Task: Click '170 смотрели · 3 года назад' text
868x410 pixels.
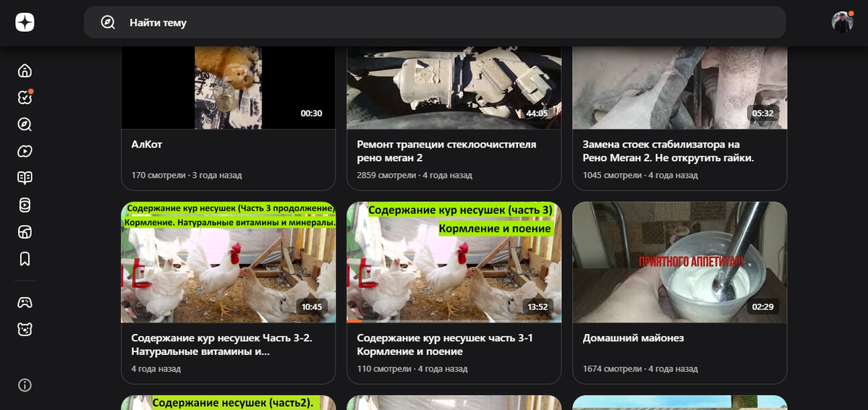Action: 187,175
